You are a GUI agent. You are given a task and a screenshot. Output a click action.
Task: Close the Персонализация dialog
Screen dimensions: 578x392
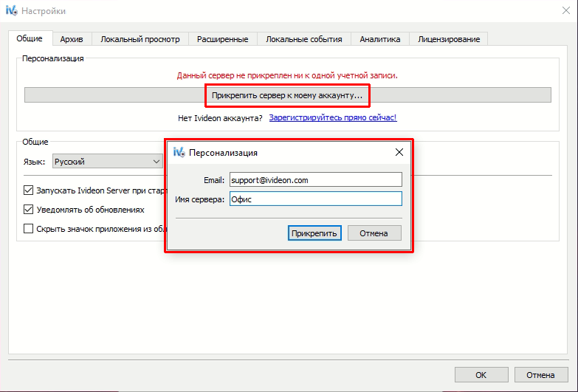[x=399, y=152]
